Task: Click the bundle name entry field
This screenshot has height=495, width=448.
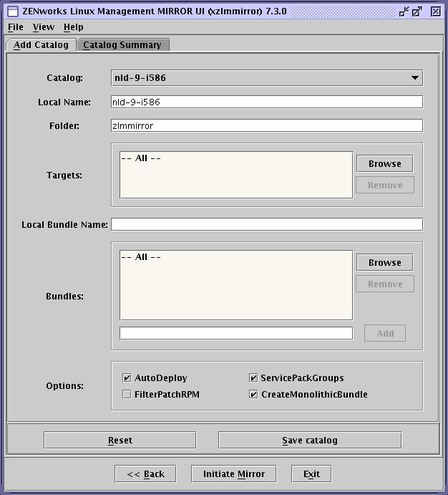Action: 236,333
